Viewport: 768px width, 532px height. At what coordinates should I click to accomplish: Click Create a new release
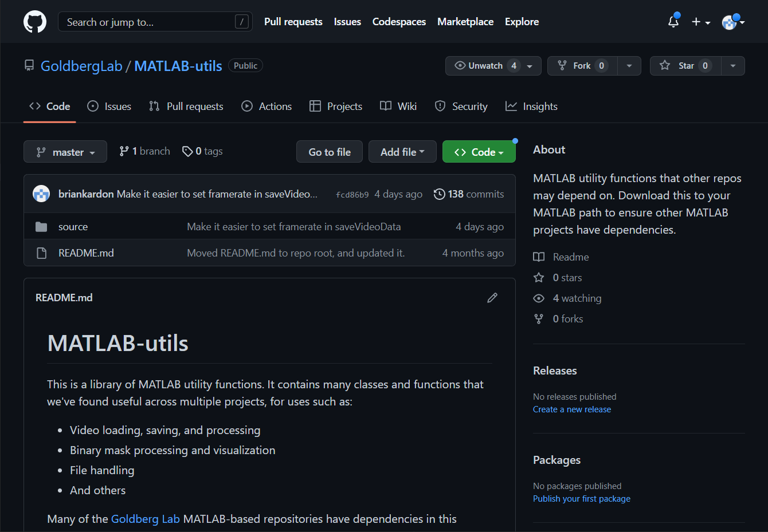pos(572,409)
